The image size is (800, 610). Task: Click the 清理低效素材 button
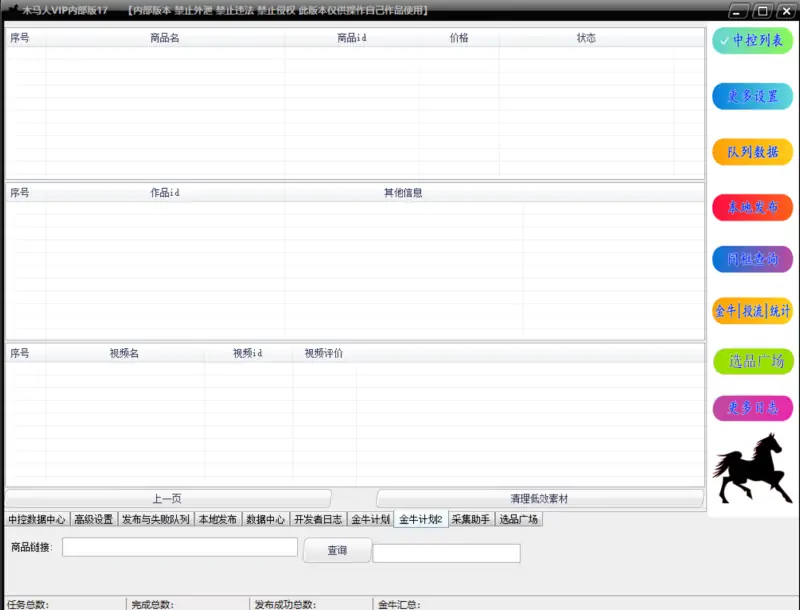pos(539,498)
